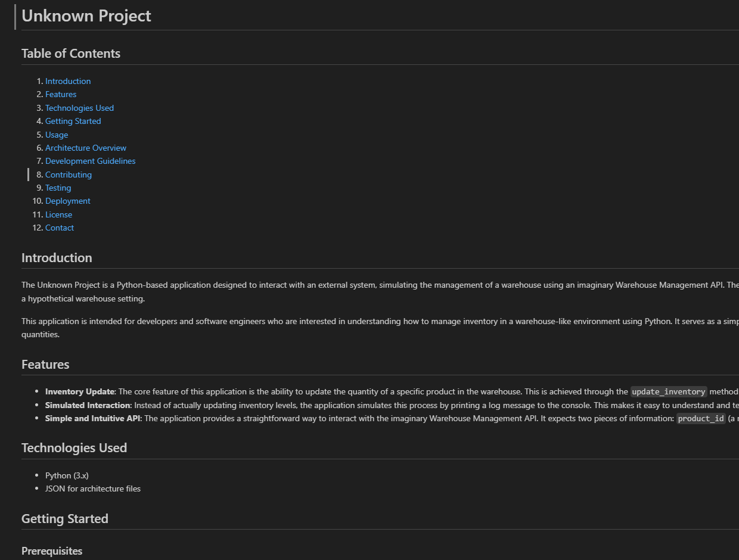Select the Features section heading

[x=45, y=365]
